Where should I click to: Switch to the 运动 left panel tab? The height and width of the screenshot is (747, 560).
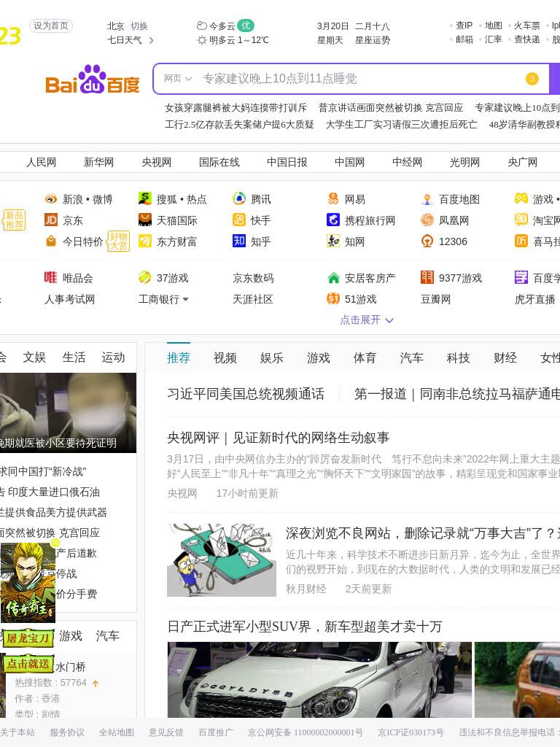(x=113, y=357)
